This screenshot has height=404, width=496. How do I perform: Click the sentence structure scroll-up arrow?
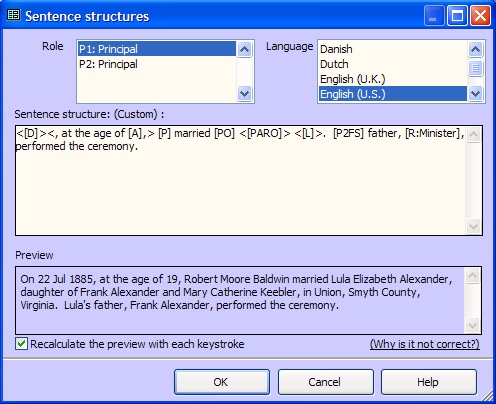click(x=473, y=134)
